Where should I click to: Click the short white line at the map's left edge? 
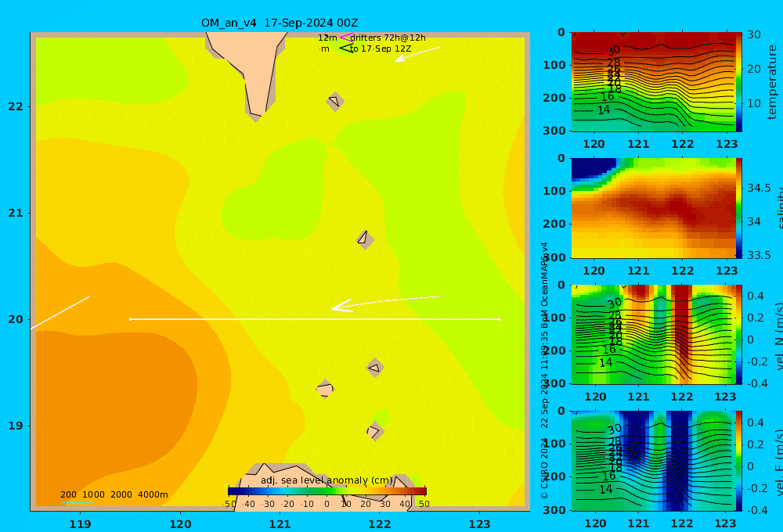60,313
